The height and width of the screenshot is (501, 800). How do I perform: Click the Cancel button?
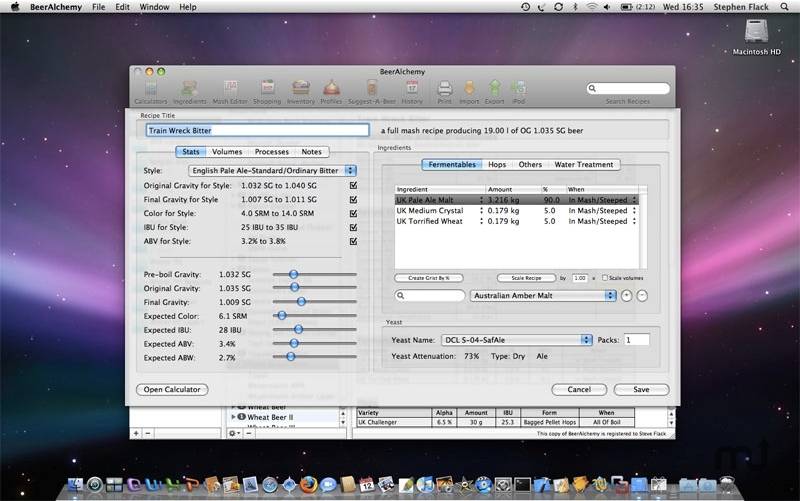[579, 389]
